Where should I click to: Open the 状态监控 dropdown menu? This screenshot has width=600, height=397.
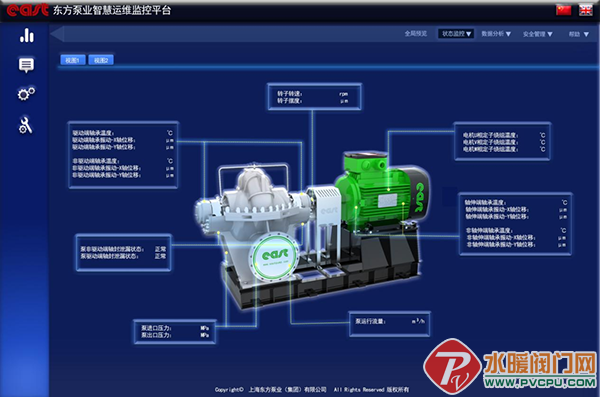(x=456, y=34)
